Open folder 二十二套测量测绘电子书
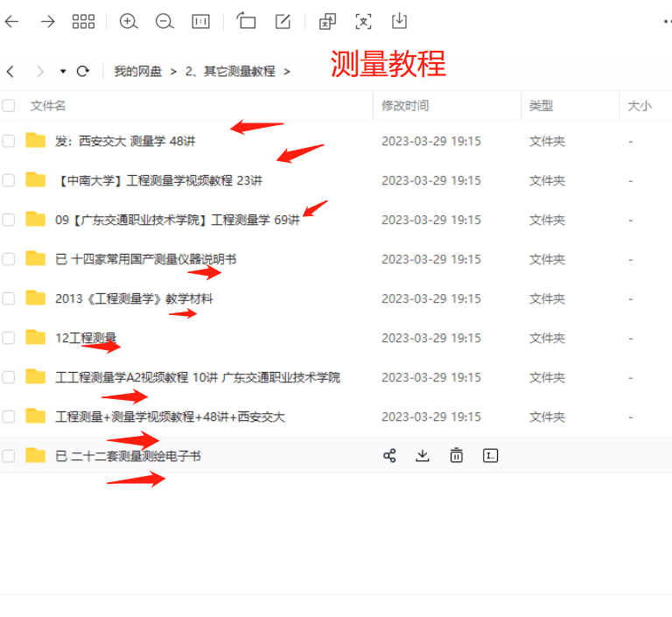Viewport: 672px width, 617px height. click(128, 456)
